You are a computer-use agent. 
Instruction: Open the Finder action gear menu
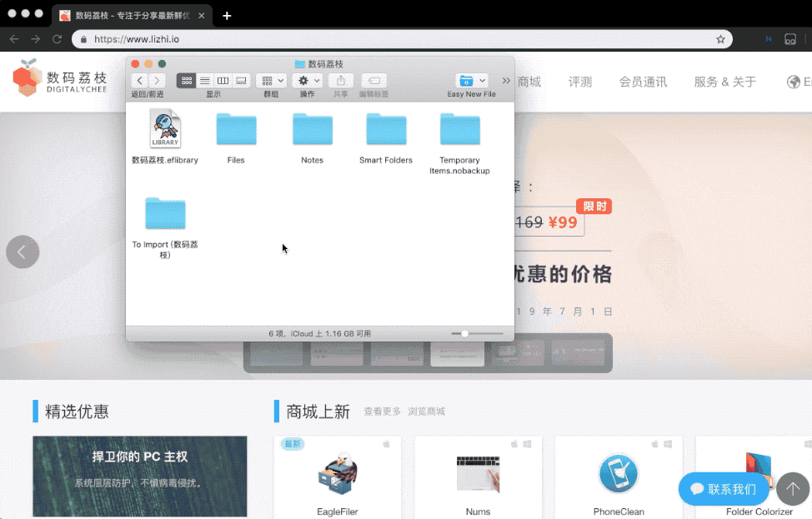tap(307, 81)
